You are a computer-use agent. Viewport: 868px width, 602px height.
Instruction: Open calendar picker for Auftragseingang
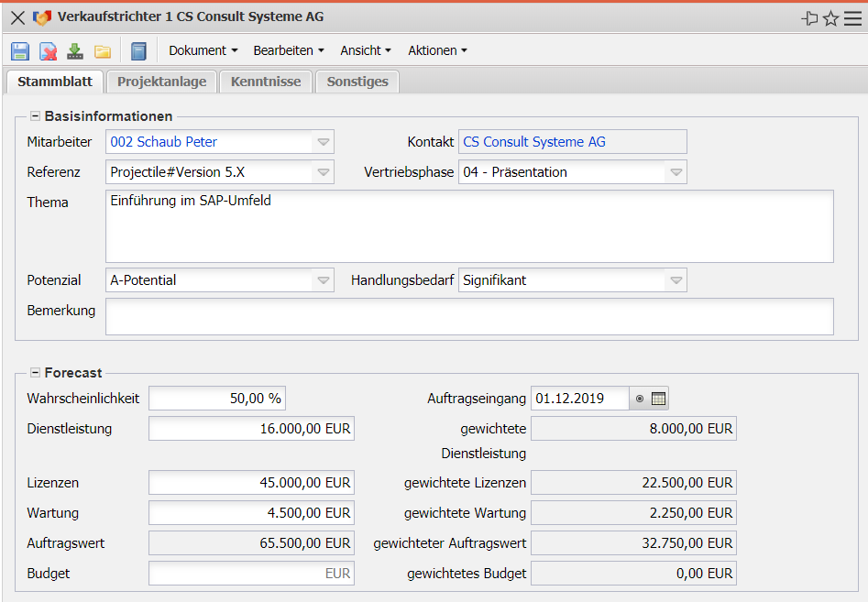click(x=659, y=399)
